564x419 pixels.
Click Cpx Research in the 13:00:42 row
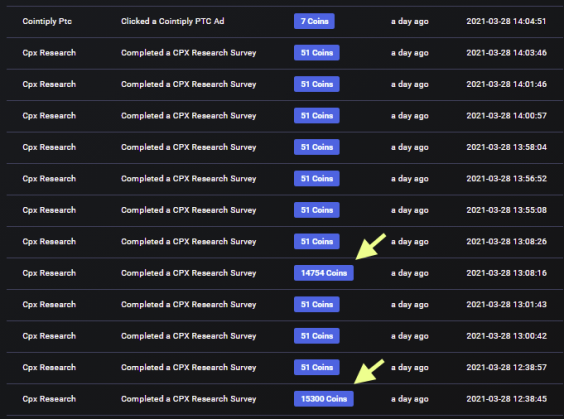(49, 336)
